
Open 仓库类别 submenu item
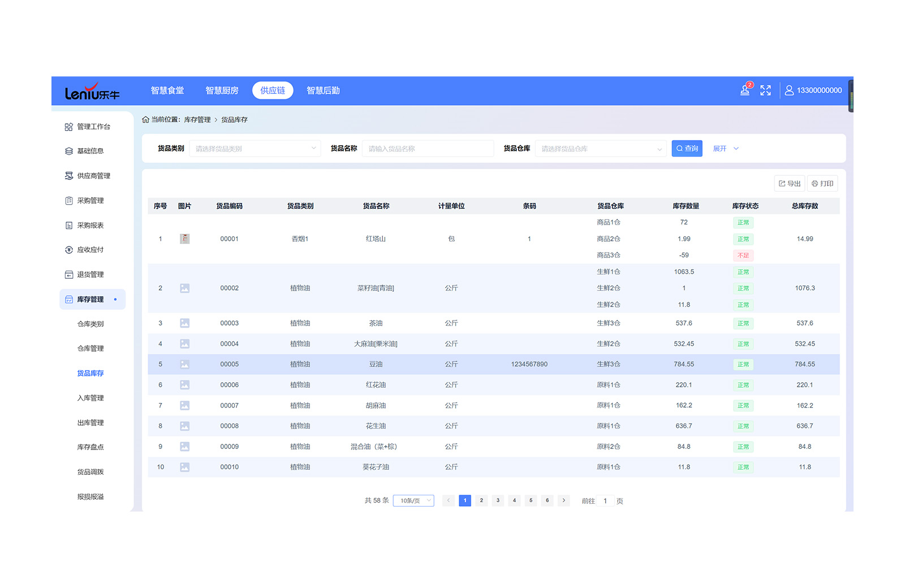90,324
